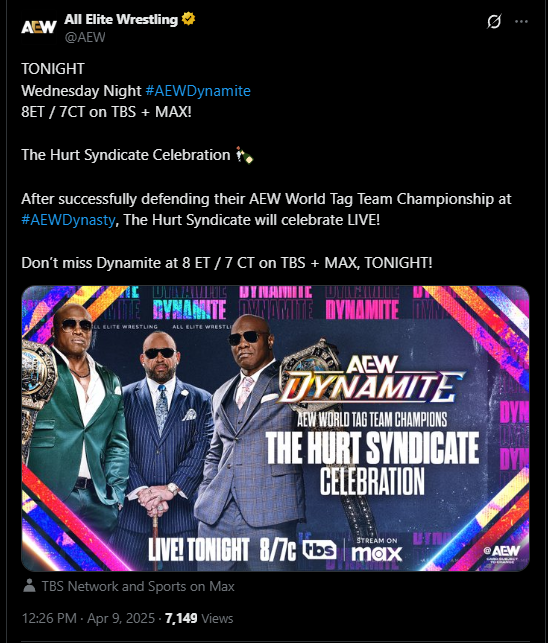Open the AEW profile avatar logo
Screen dimensions: 548x643
39,27
